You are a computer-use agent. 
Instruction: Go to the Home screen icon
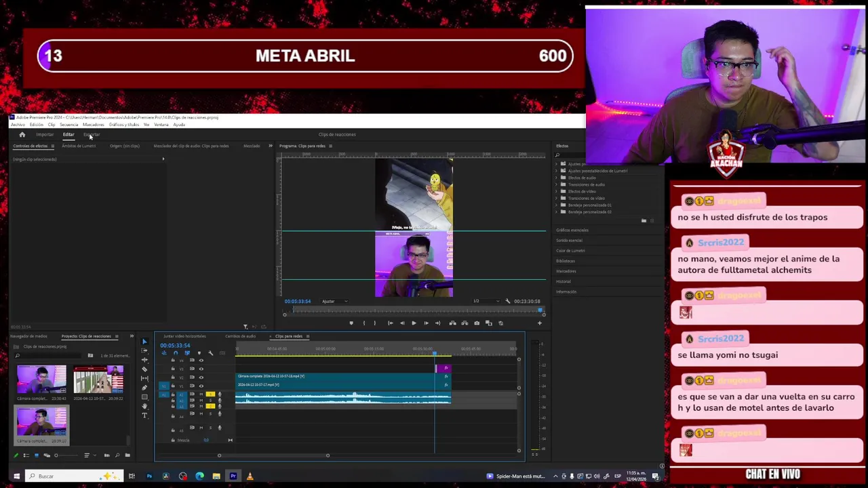point(22,134)
